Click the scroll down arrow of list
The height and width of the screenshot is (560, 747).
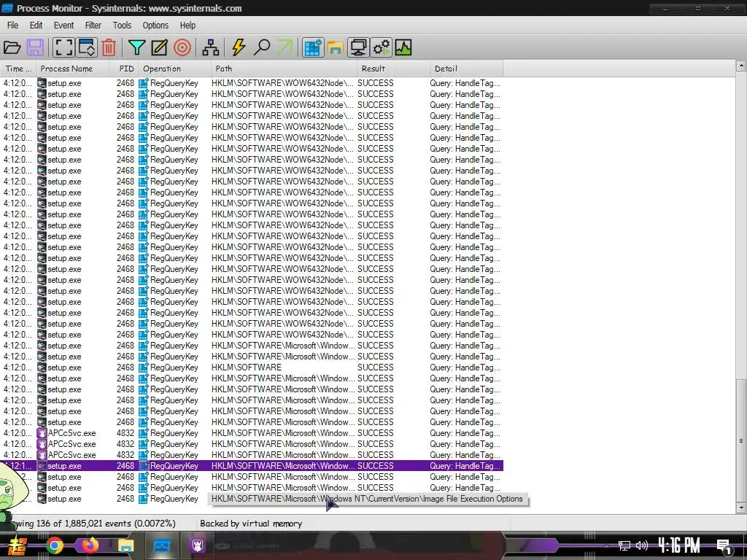pos(741,507)
